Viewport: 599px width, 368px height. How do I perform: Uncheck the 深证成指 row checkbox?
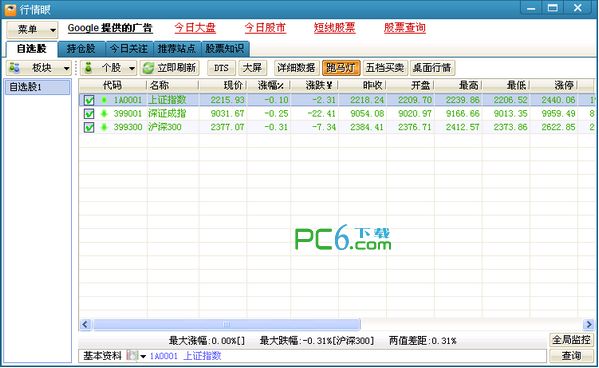(x=89, y=113)
